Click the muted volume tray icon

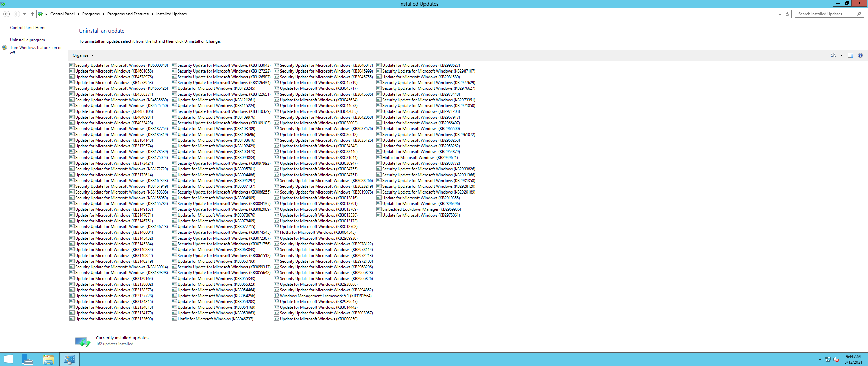(x=836, y=359)
